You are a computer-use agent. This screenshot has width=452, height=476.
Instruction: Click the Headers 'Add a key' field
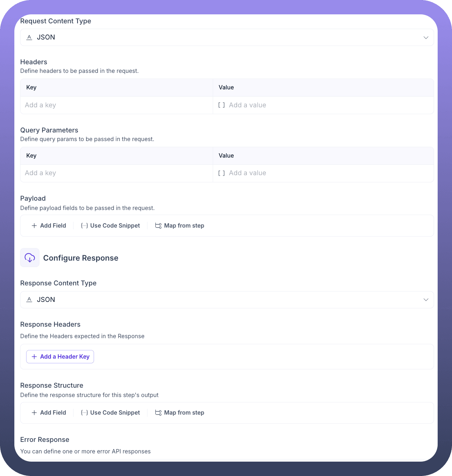coord(116,105)
